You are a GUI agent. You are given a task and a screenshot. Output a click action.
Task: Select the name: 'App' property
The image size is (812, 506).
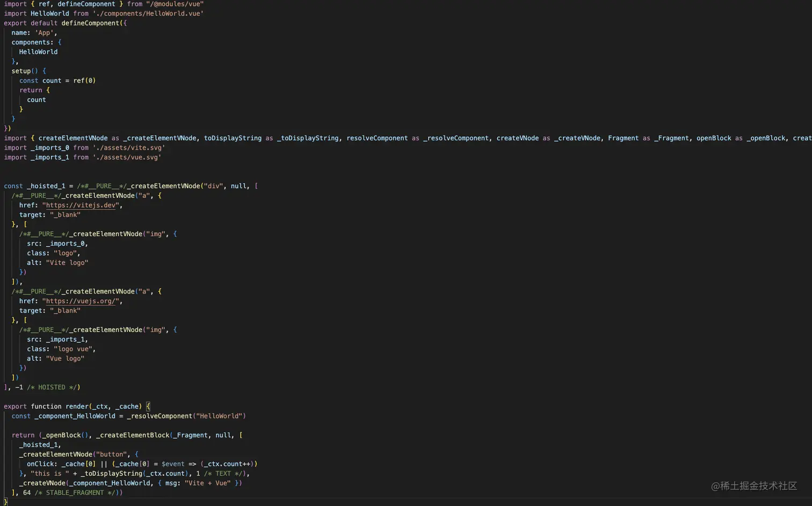click(33, 32)
